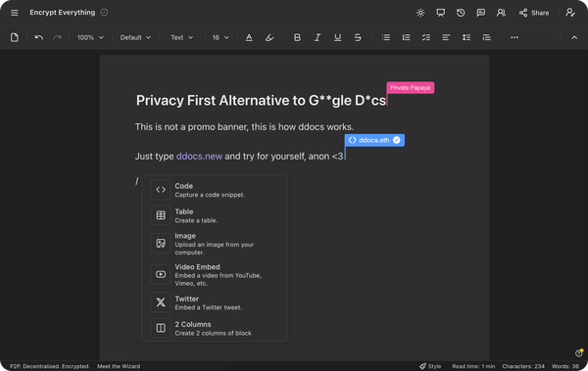Select 2 Columns from the slash menu
The image size is (588, 371).
click(214, 328)
